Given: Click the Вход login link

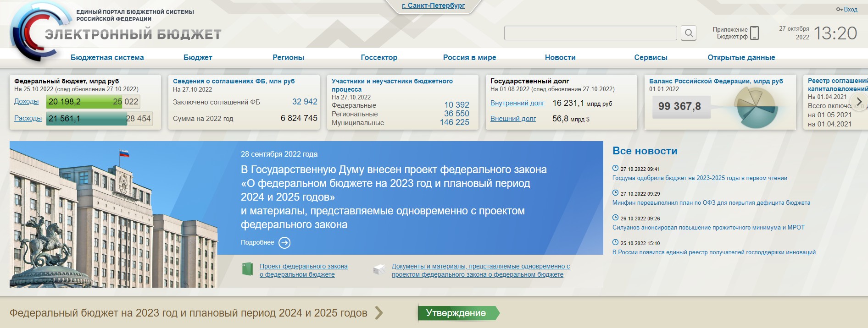Looking at the screenshot, I should [851, 9].
